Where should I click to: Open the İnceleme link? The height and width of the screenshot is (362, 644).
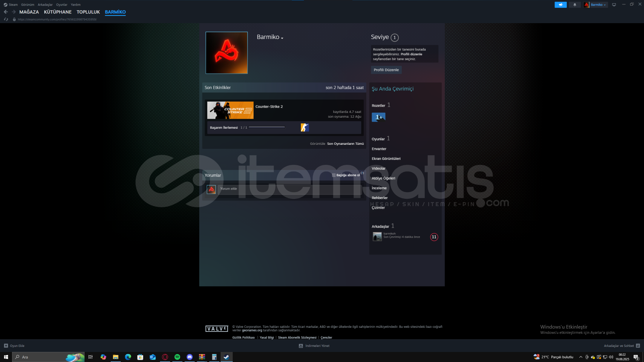[379, 188]
